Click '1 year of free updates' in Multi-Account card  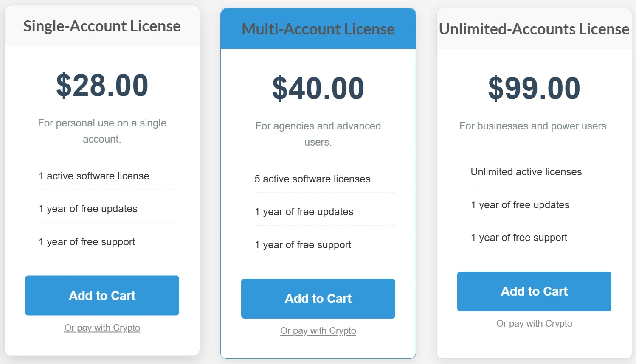click(304, 212)
